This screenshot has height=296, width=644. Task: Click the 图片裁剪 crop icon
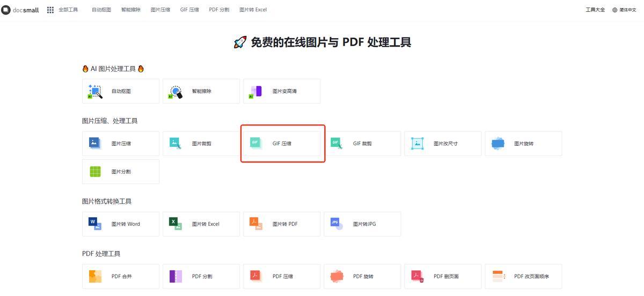[x=175, y=143]
